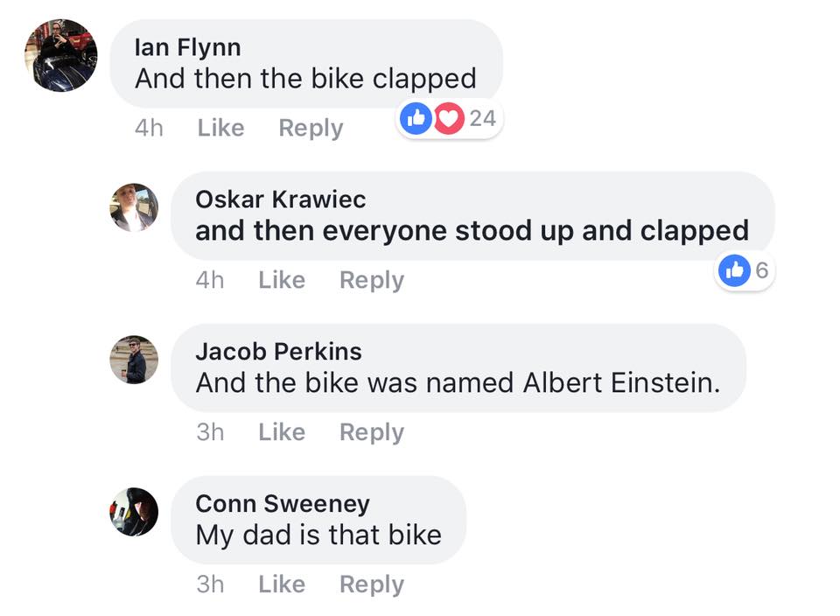Like Ian Flynn's comment

(x=220, y=128)
